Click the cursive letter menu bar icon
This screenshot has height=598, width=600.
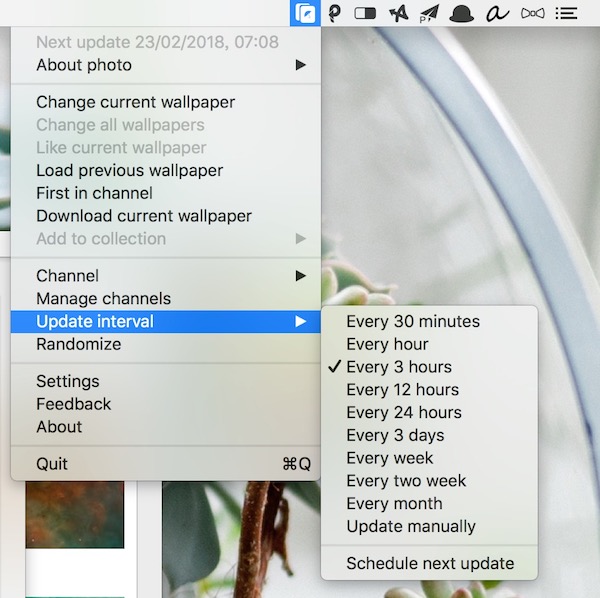[496, 13]
